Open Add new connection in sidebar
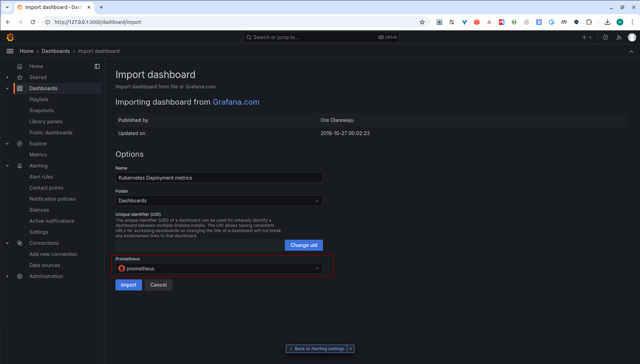640x364 pixels. point(53,254)
